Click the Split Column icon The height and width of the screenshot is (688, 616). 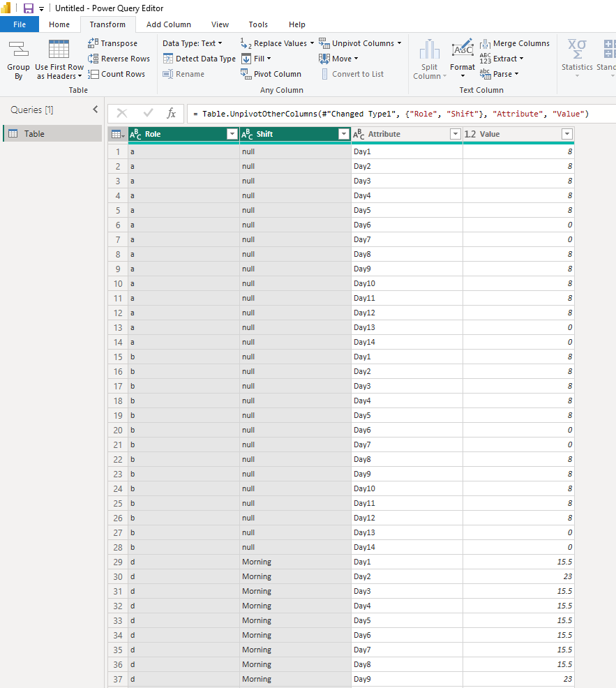tap(429, 49)
